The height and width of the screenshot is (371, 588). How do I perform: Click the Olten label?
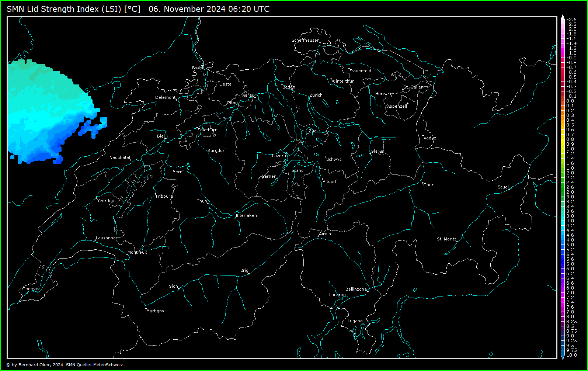point(232,103)
